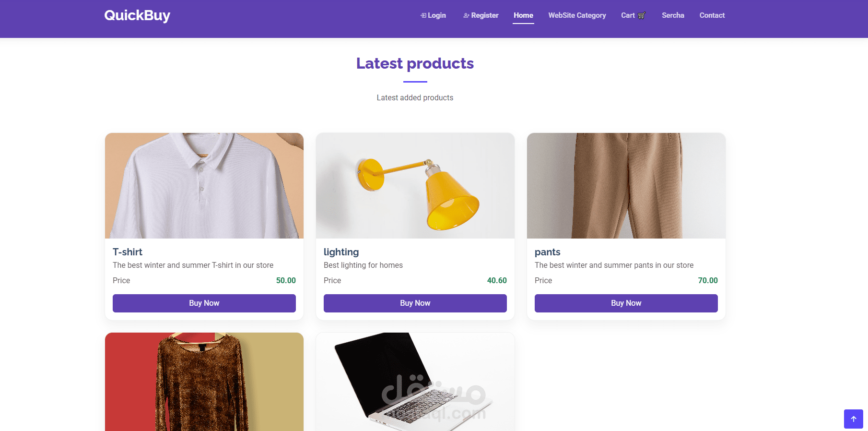Click the yellow lamp product photo
Image resolution: width=868 pixels, height=431 pixels.
pos(415,186)
